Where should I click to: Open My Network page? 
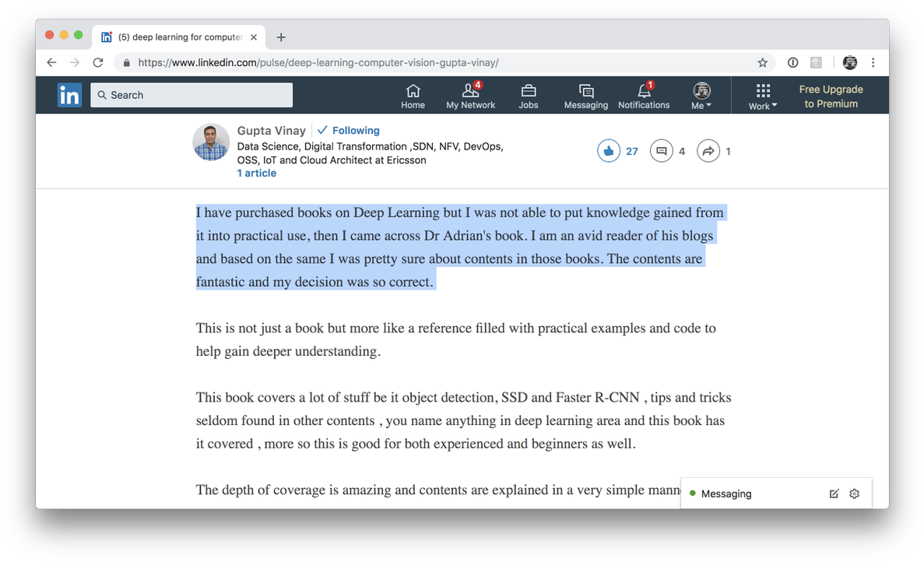(470, 96)
